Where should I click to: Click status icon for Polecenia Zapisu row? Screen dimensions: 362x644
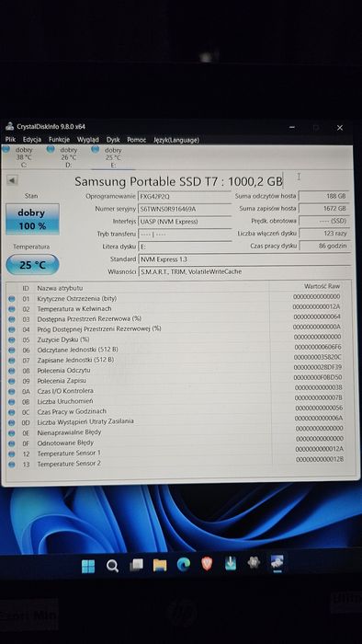click(11, 381)
